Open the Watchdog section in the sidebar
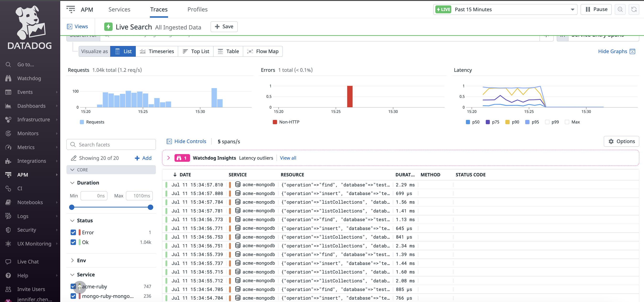The width and height of the screenshot is (644, 302). (x=29, y=78)
